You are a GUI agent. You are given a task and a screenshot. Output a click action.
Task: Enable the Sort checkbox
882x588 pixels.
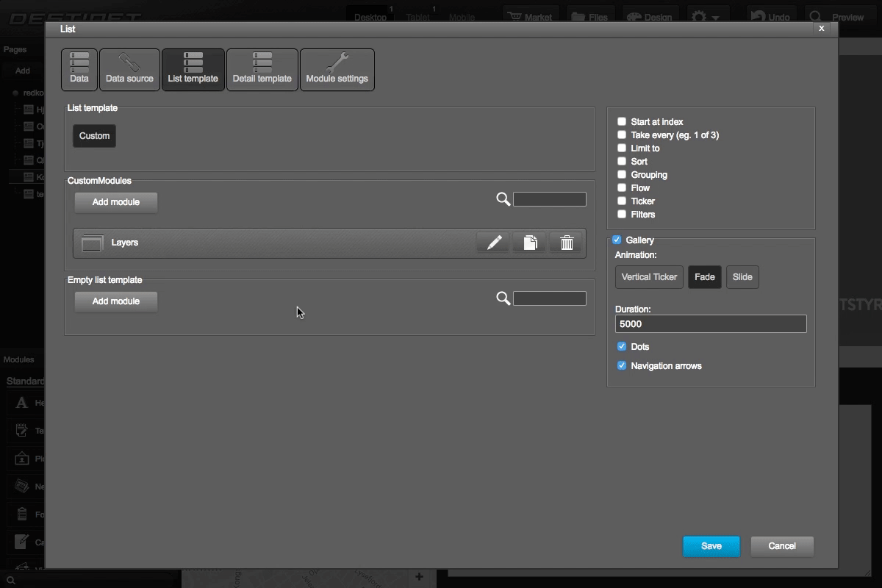pos(622,161)
